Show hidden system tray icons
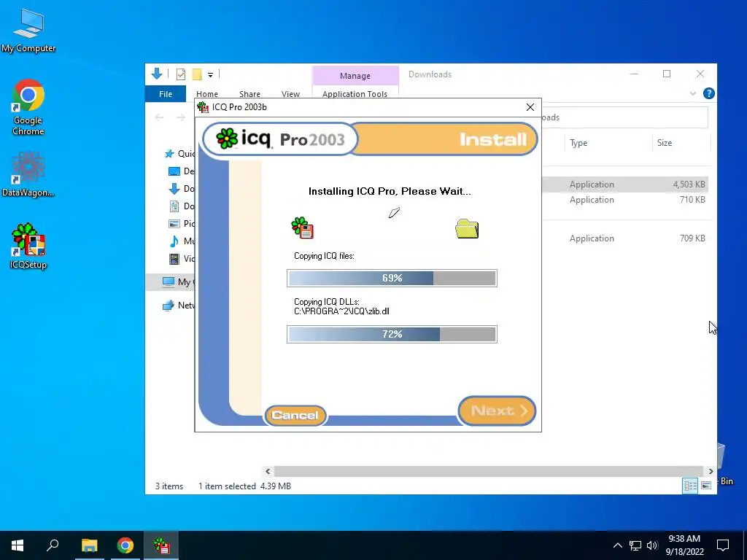 point(617,545)
